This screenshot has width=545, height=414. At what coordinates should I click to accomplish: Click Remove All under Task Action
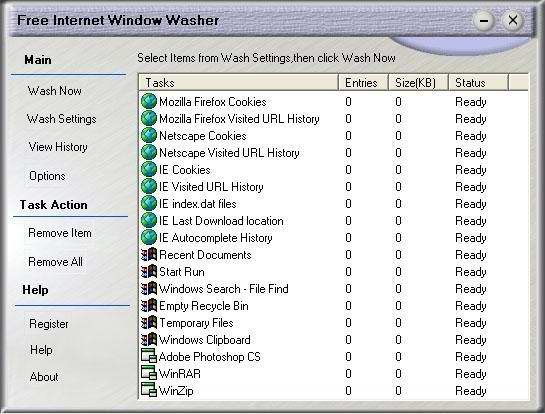(55, 261)
